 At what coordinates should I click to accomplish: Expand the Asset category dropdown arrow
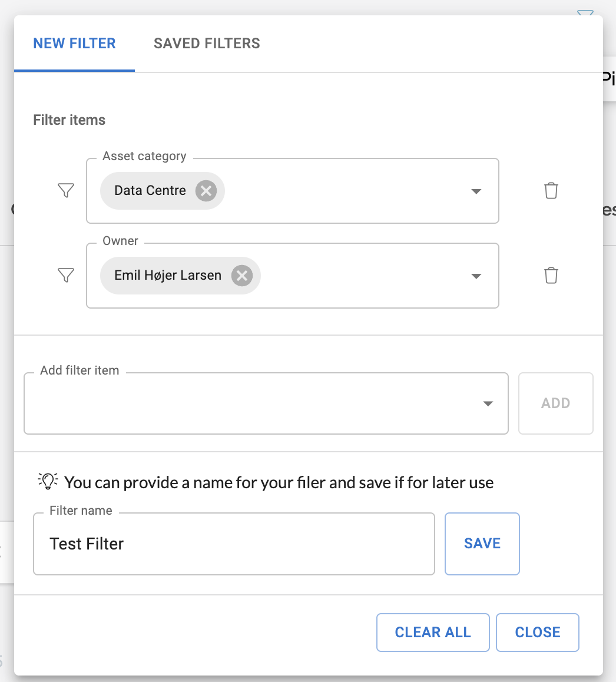pyautogui.click(x=476, y=191)
